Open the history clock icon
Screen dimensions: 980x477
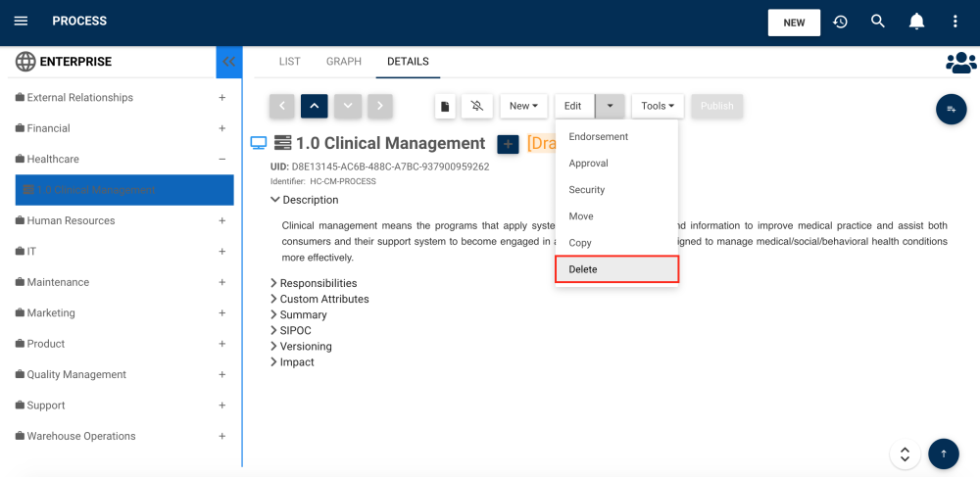coord(840,22)
